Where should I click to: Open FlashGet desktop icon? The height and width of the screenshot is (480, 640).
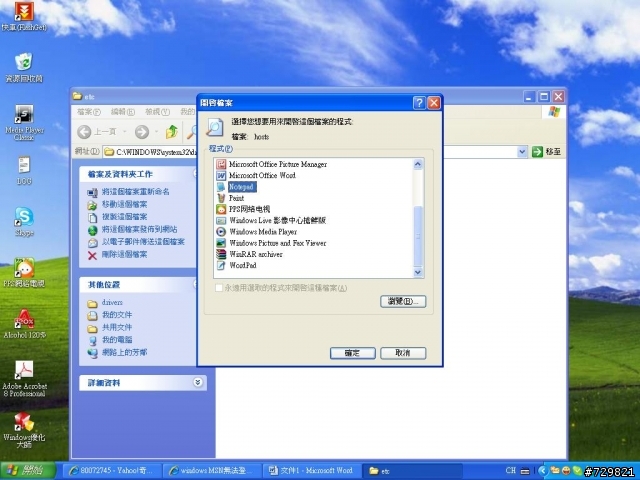tap(24, 16)
